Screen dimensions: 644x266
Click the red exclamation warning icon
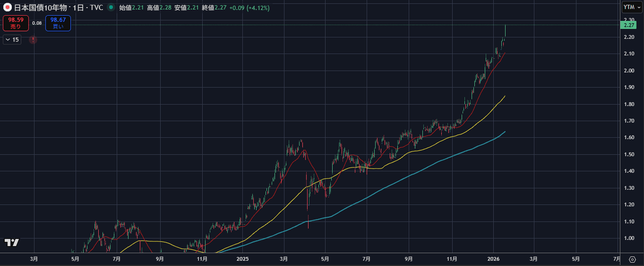click(x=33, y=40)
